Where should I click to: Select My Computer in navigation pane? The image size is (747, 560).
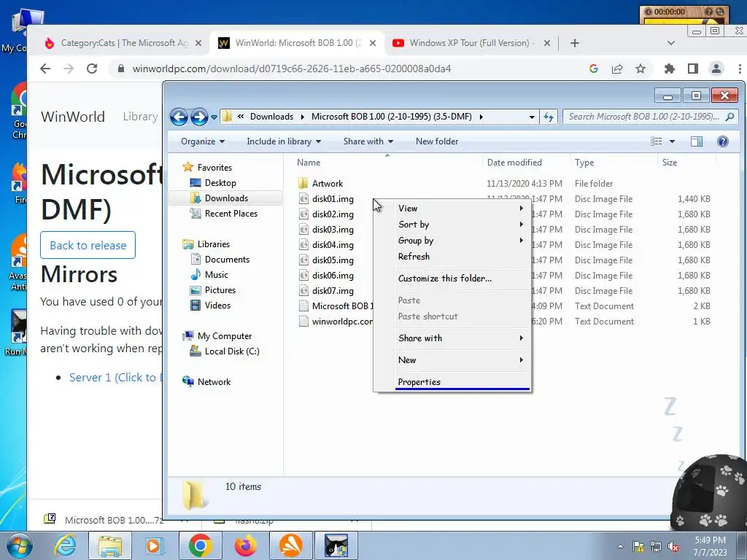217,336
